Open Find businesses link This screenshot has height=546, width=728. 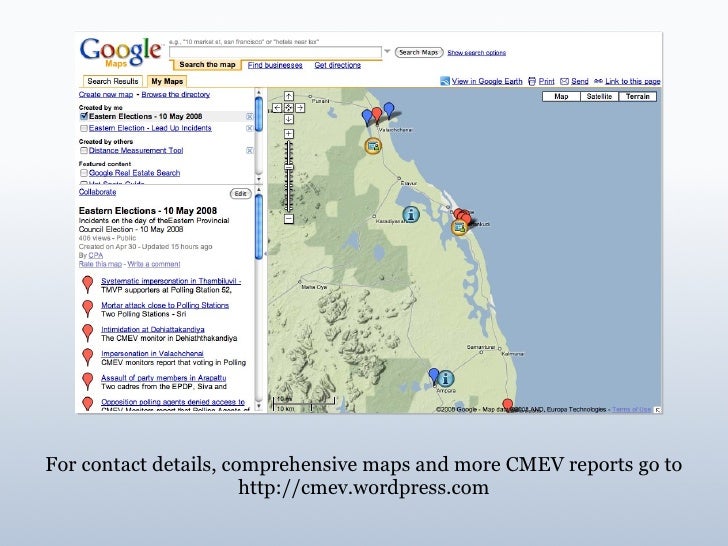(275, 65)
